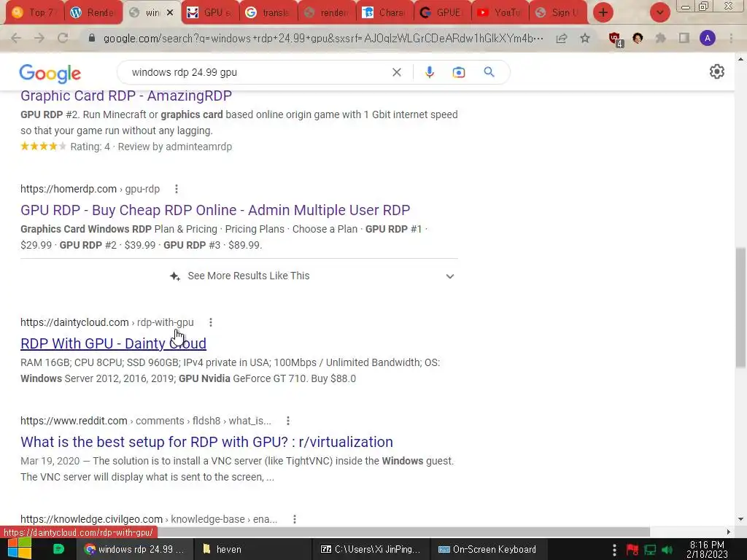Open Graphic Card RDP - AmazingRDP result
The height and width of the screenshot is (560, 747).
point(126,96)
